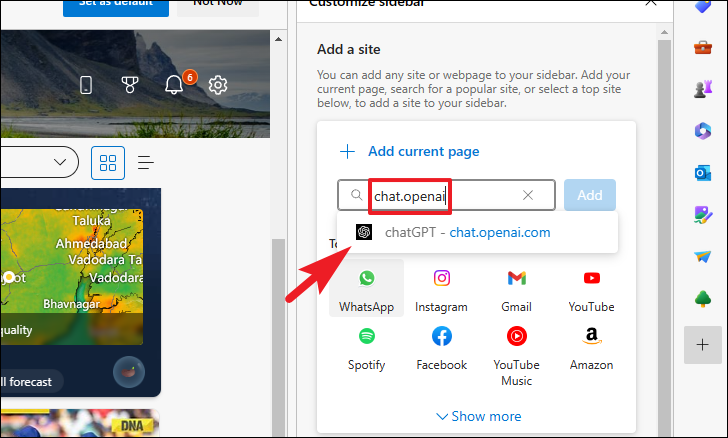Switch to list layout view icon
This screenshot has width=728, height=438.
click(145, 163)
